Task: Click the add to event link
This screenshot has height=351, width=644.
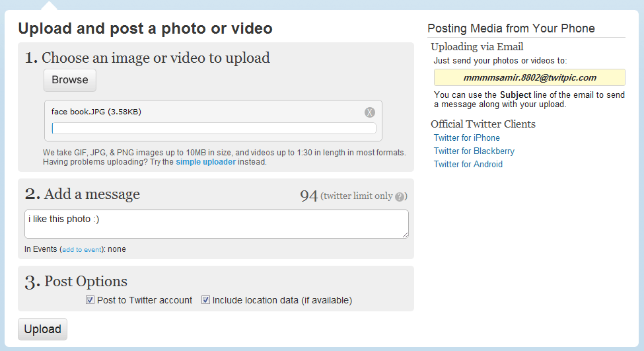Action: point(81,249)
